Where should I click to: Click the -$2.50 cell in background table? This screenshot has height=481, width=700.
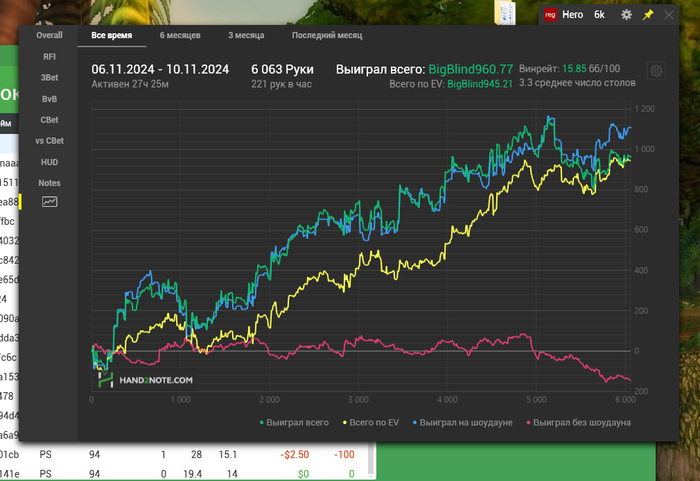pos(295,455)
